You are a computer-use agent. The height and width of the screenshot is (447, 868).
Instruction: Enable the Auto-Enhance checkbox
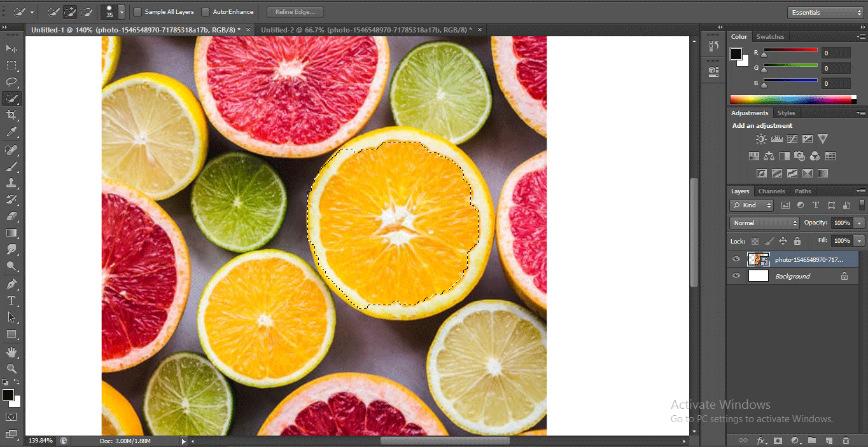pos(206,12)
